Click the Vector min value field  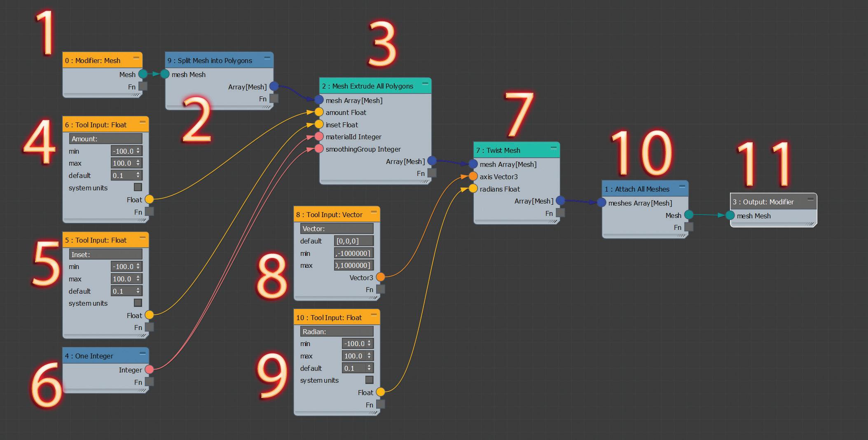coord(354,253)
